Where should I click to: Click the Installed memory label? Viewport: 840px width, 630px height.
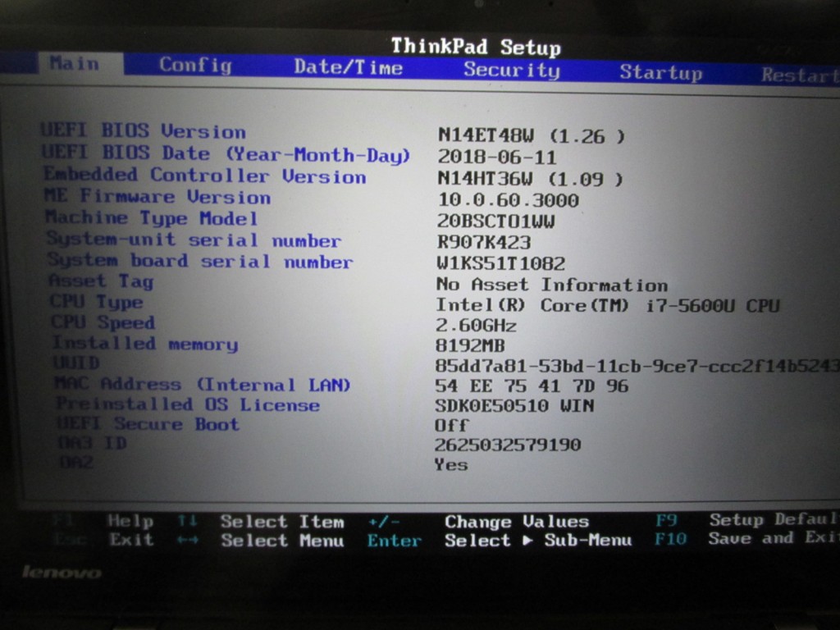tap(144, 343)
